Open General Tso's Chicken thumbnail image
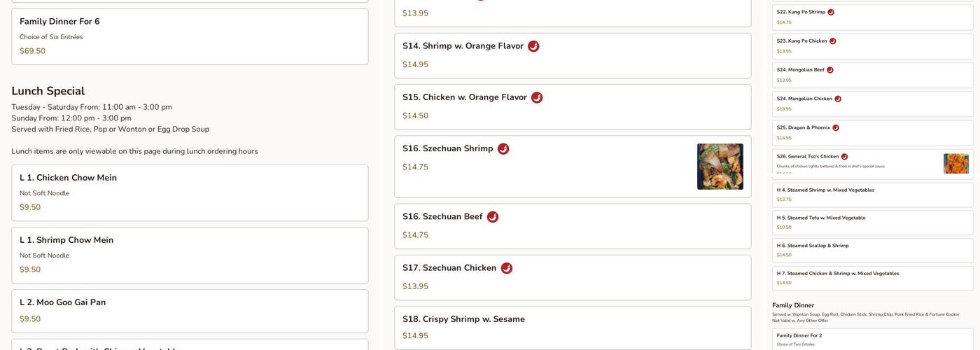 pos(955,164)
